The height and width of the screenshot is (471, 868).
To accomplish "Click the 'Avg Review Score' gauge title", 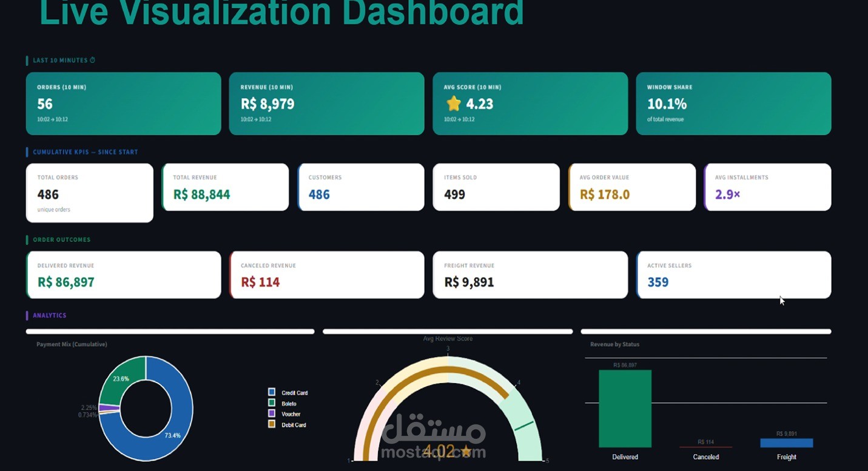I will (448, 338).
